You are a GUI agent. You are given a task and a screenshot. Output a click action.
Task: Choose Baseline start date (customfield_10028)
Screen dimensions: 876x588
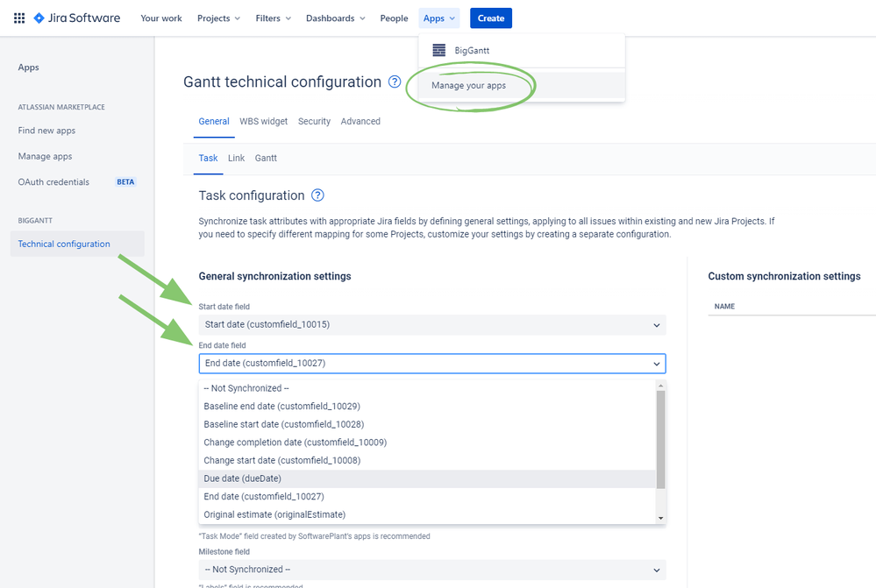point(427,424)
